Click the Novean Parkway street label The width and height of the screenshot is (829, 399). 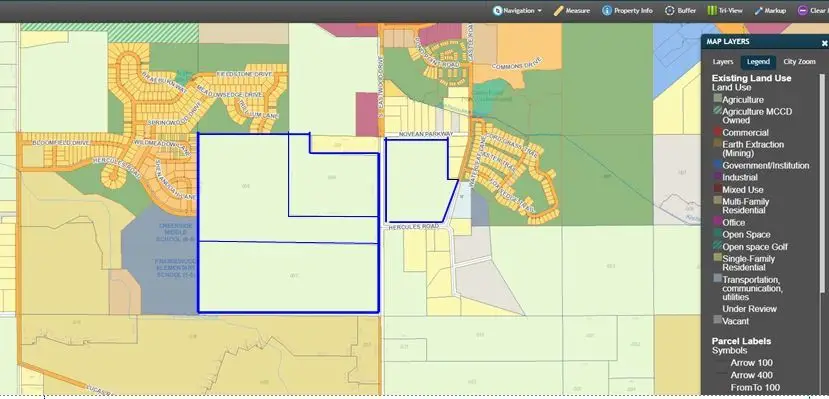(426, 135)
